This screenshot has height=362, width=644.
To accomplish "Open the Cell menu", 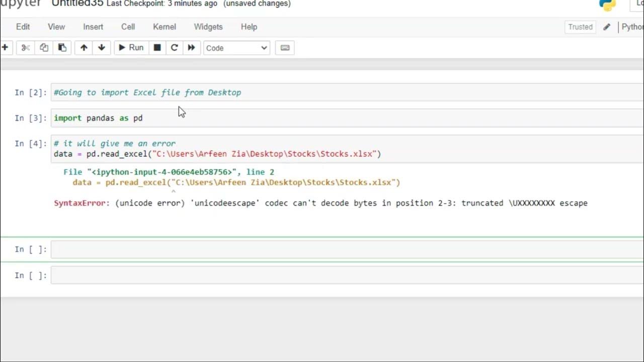I will tap(128, 27).
